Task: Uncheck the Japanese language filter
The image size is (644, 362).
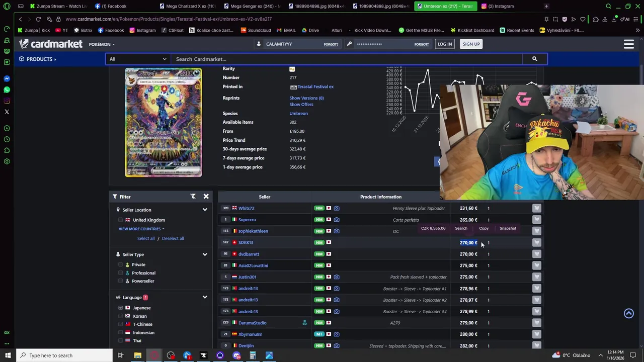Action: (x=120, y=308)
